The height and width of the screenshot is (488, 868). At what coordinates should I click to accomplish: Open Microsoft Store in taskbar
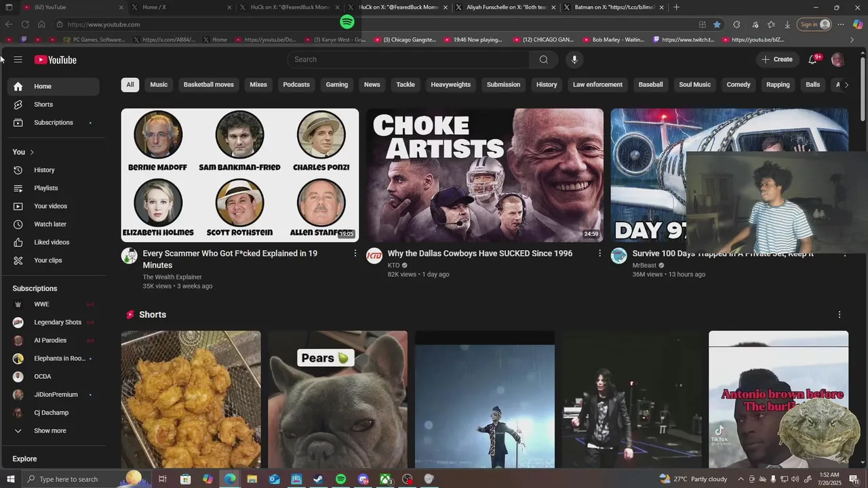point(185,479)
